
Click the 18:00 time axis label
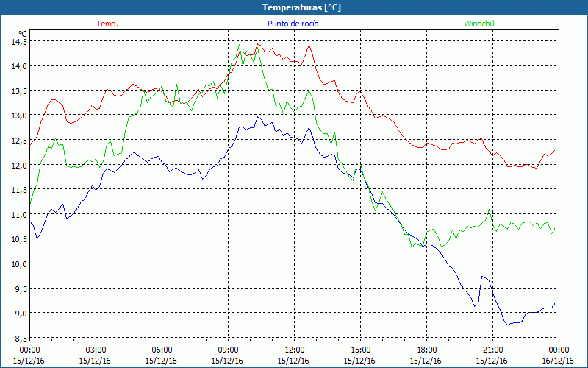[427, 350]
